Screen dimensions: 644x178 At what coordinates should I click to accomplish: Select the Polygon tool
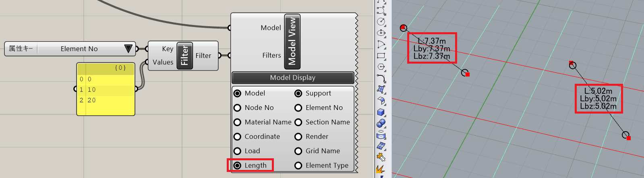coord(381,67)
